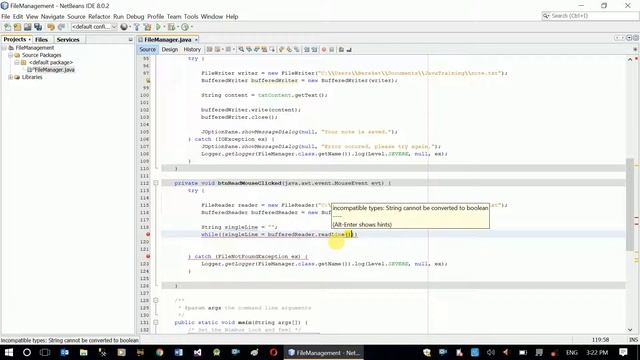The image size is (640, 360).
Task: Click the Save All toolbar icon
Action: coord(38,27)
